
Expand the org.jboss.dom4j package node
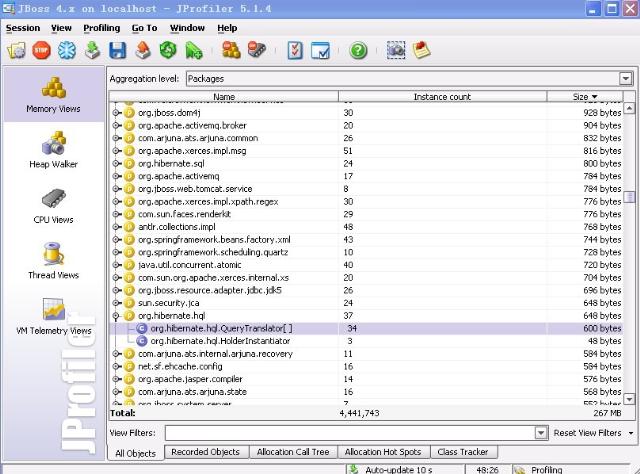116,113
